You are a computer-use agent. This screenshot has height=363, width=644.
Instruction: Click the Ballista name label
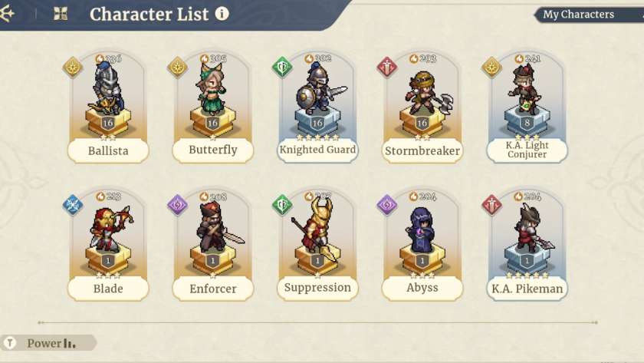point(108,150)
